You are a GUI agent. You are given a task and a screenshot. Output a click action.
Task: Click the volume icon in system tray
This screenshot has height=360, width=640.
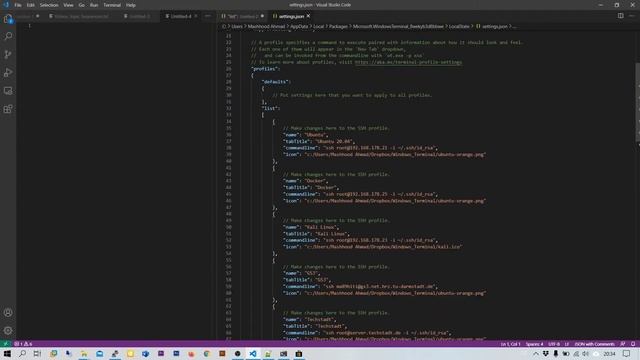586,354
